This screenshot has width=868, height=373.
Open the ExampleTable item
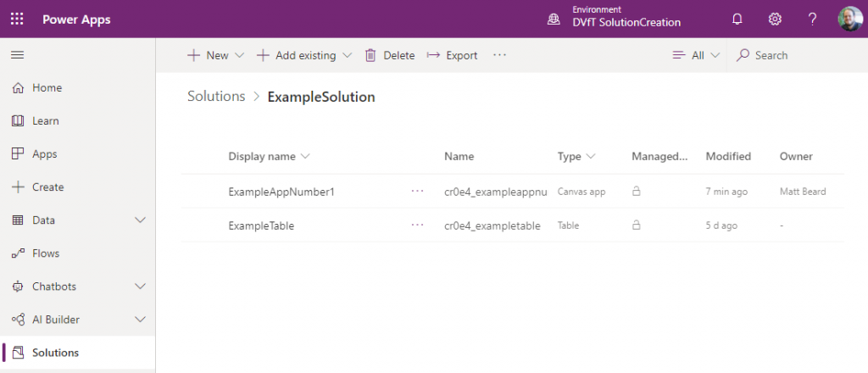click(261, 225)
